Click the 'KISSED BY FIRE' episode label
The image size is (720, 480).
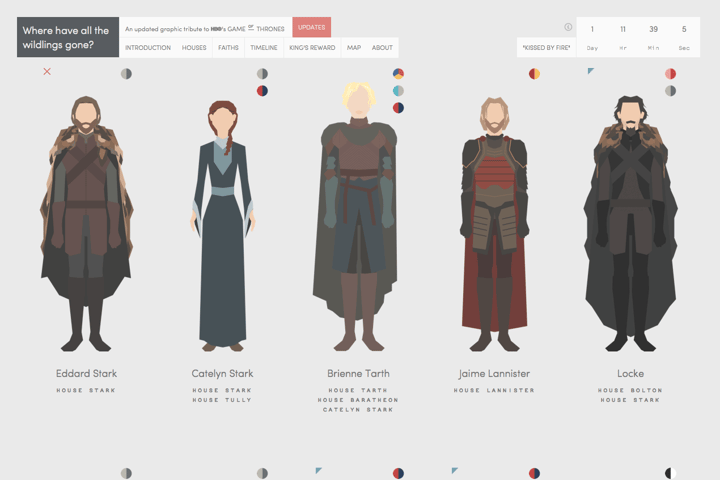[x=546, y=47]
